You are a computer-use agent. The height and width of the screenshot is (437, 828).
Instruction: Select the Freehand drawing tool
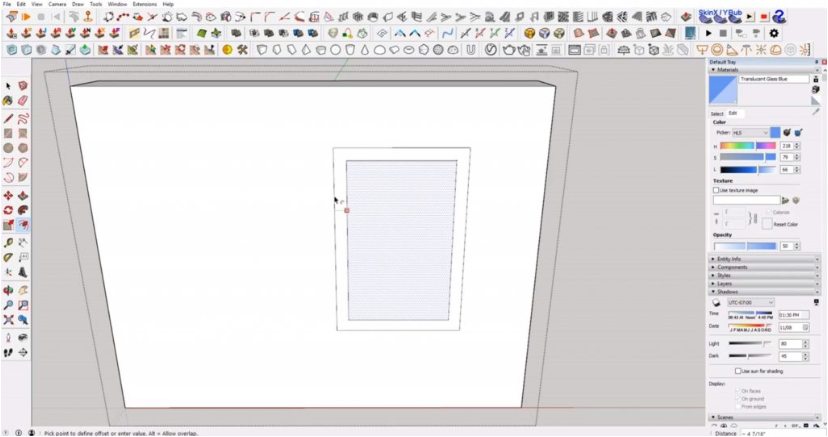(x=23, y=118)
